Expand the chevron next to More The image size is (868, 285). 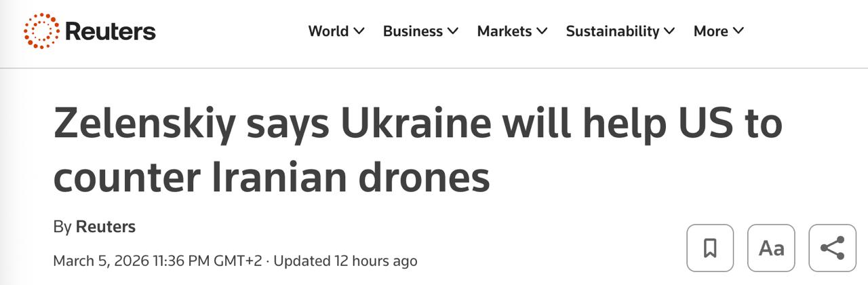tap(738, 31)
